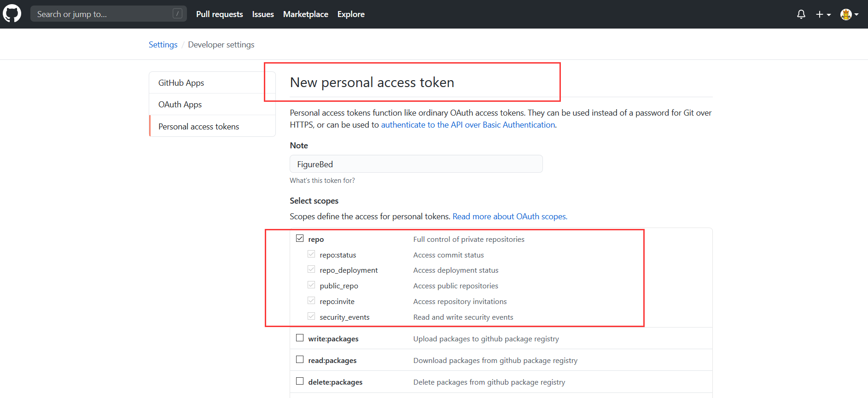
Task: Open Read more about OAuth scopes
Action: point(510,217)
